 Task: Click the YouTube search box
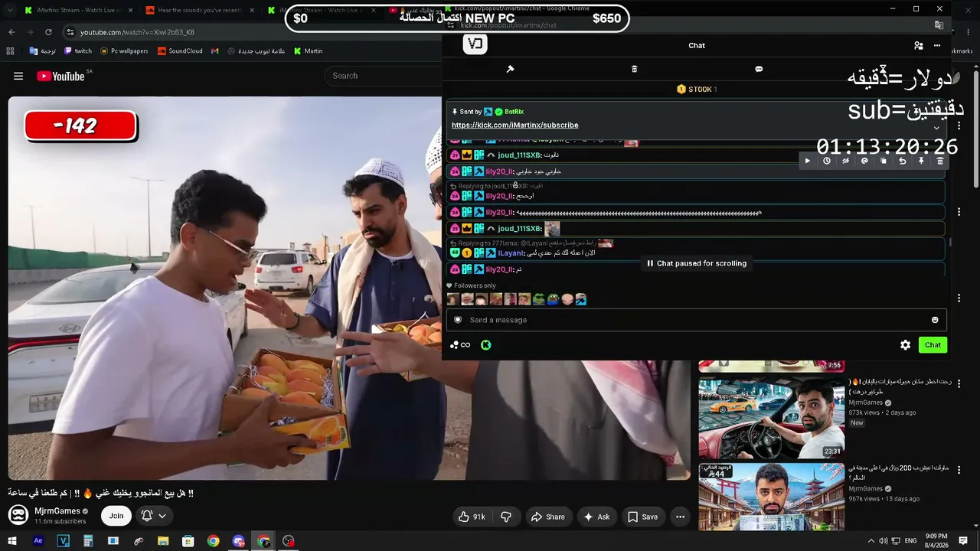point(383,76)
